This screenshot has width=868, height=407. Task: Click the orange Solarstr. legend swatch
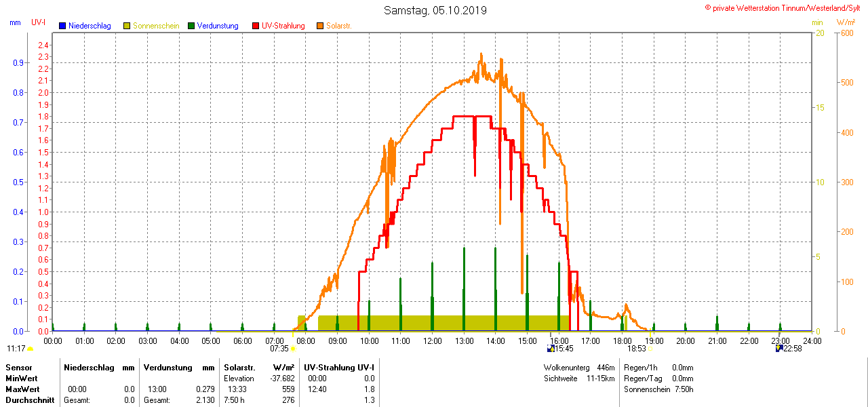(320, 26)
